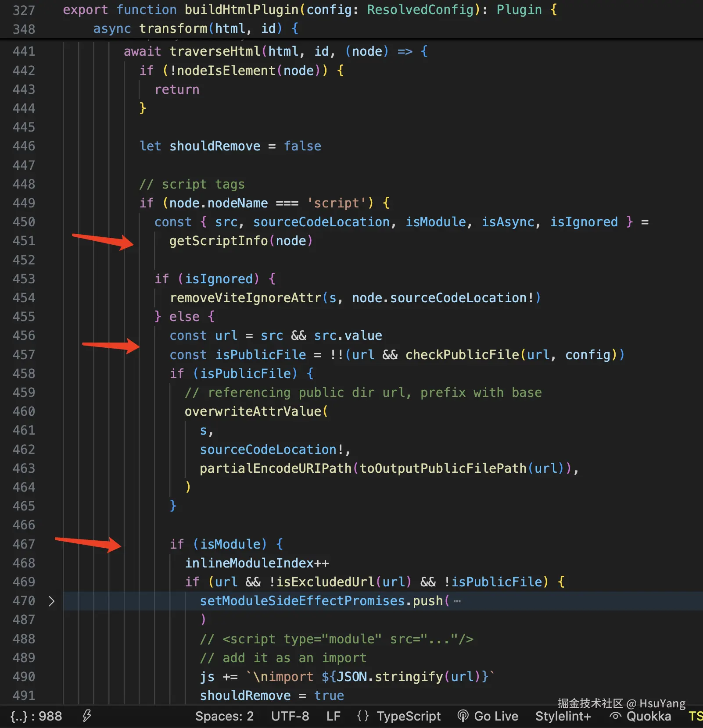This screenshot has width=703, height=728.
Task: Select the UTF-8 encoding indicator
Action: [290, 716]
